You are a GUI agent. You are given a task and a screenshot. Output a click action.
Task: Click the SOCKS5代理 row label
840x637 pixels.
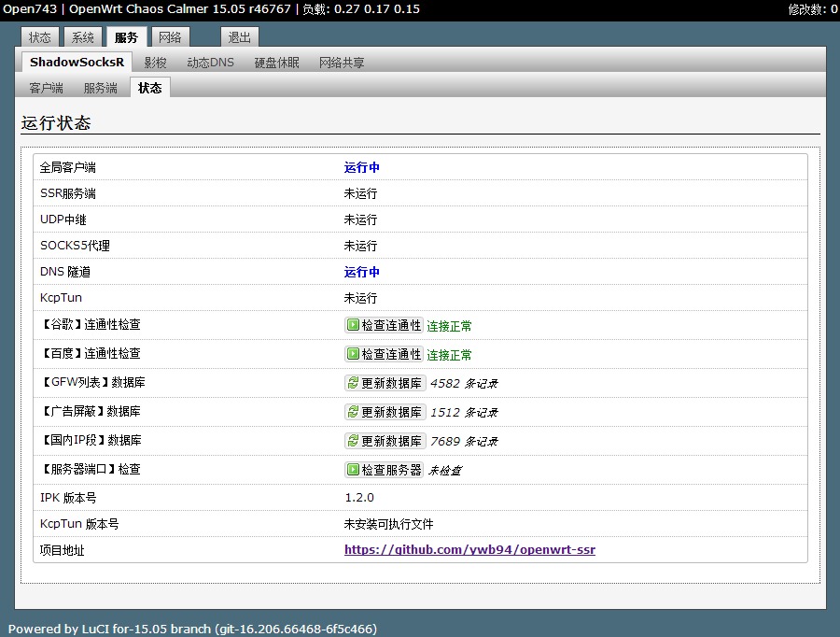tap(75, 246)
